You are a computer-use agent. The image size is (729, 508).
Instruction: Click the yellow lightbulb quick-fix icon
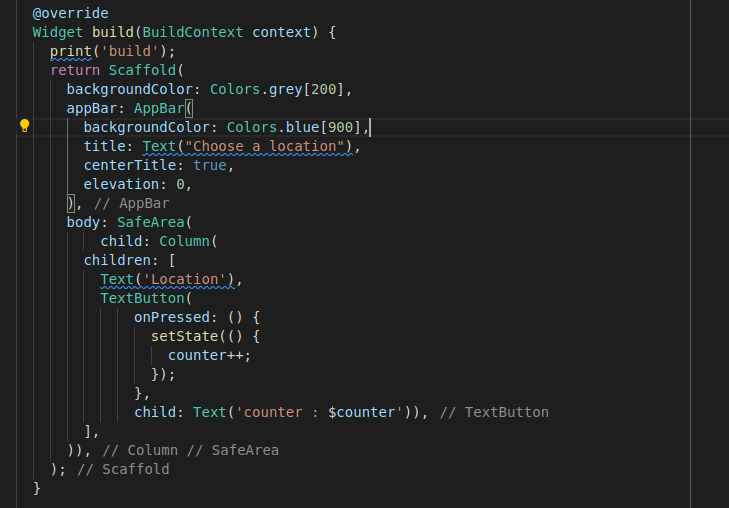point(25,125)
